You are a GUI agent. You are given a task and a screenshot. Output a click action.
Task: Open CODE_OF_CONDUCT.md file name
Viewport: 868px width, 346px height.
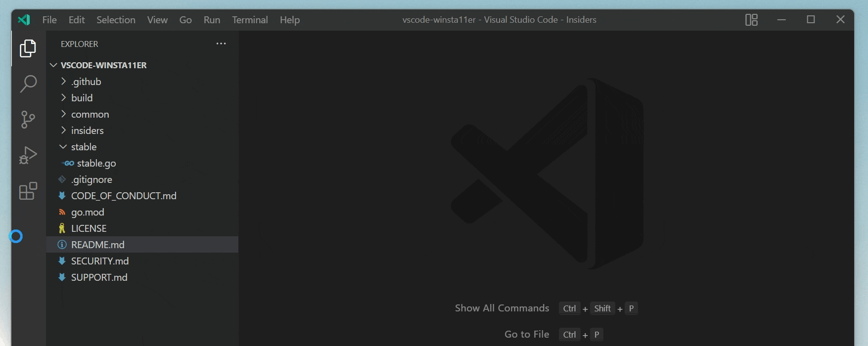(124, 196)
